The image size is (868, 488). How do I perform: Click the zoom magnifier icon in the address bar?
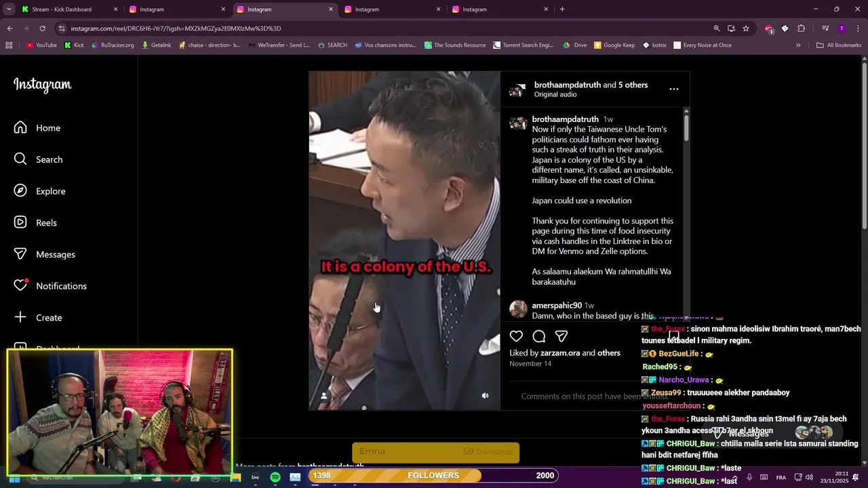point(717,28)
